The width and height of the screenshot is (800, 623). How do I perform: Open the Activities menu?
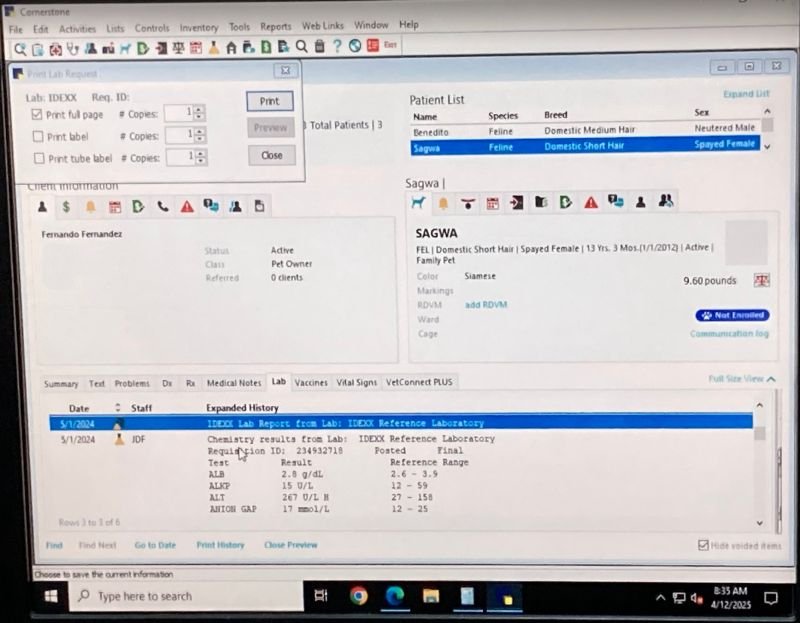[77, 29]
